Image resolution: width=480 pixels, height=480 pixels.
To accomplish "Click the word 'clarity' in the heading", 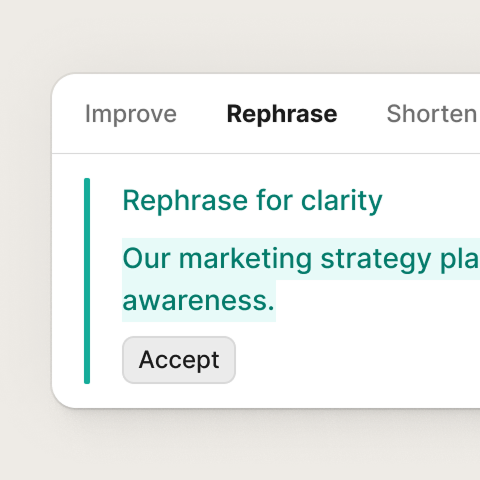I will point(341,201).
